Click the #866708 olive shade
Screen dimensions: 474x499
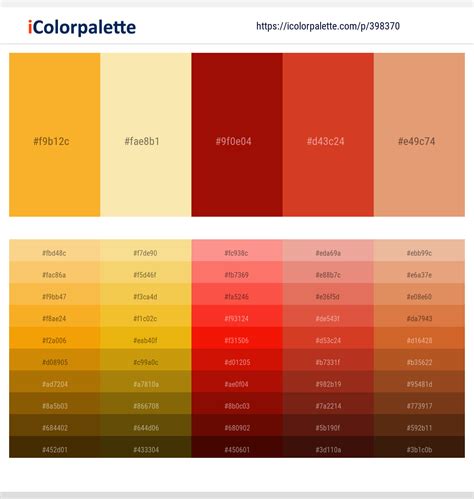(x=146, y=404)
